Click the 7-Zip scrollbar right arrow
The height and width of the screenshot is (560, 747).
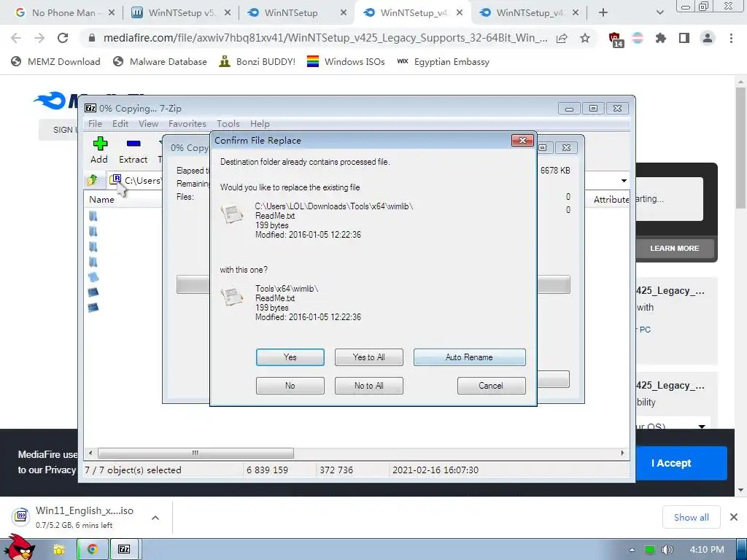point(622,453)
